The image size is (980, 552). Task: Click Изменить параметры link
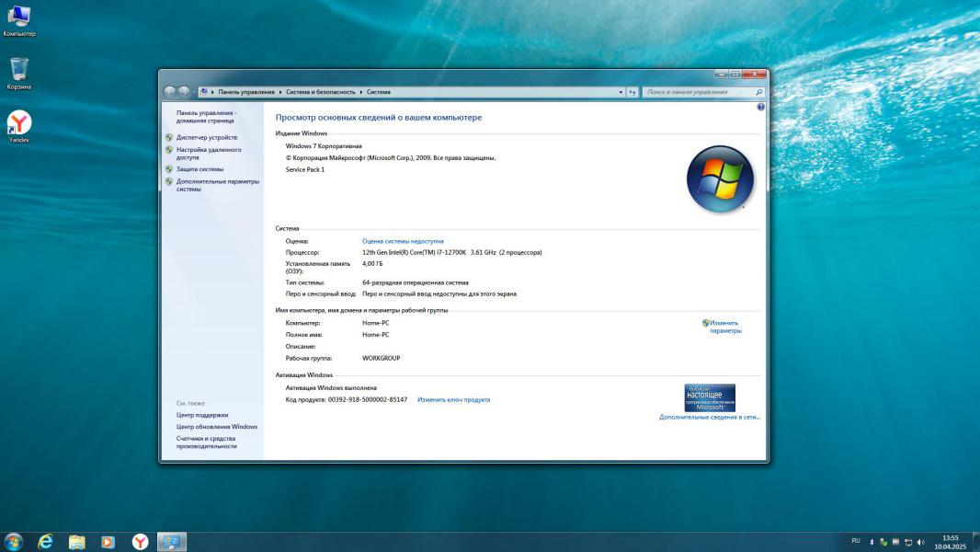[x=724, y=327]
